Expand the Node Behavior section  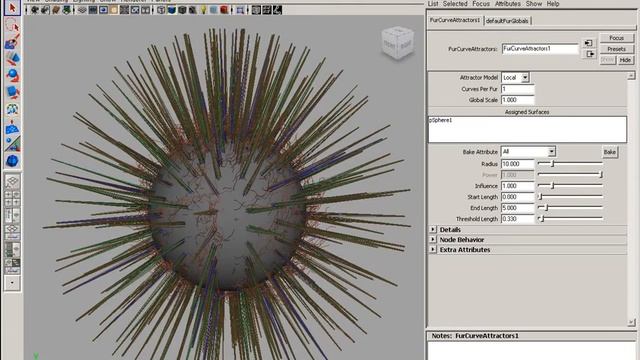(433, 240)
